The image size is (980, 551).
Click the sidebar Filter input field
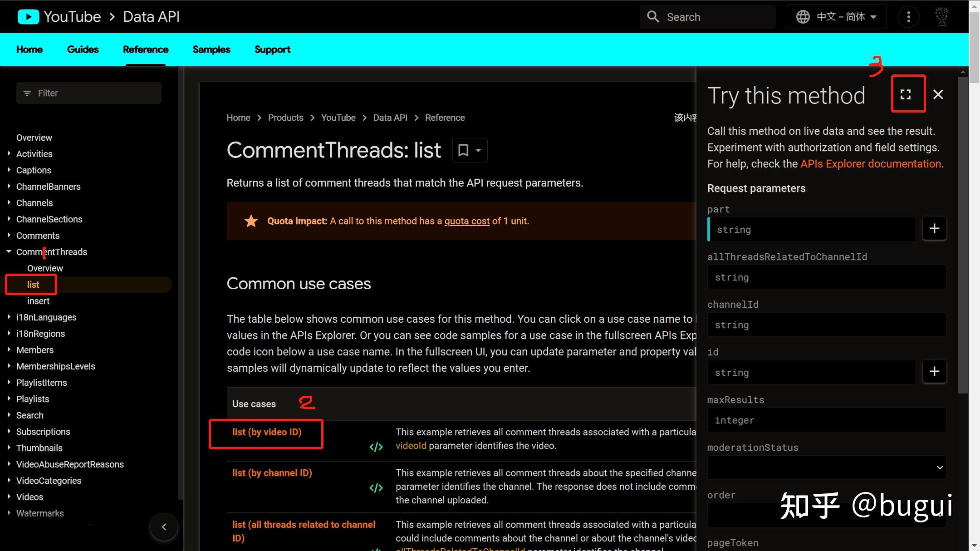pos(89,93)
